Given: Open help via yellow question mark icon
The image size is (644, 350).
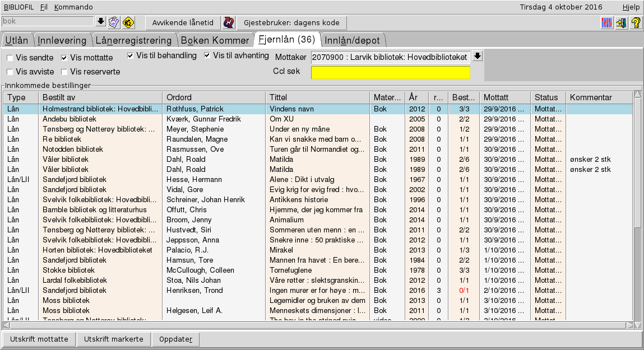Looking at the screenshot, I should (x=636, y=23).
